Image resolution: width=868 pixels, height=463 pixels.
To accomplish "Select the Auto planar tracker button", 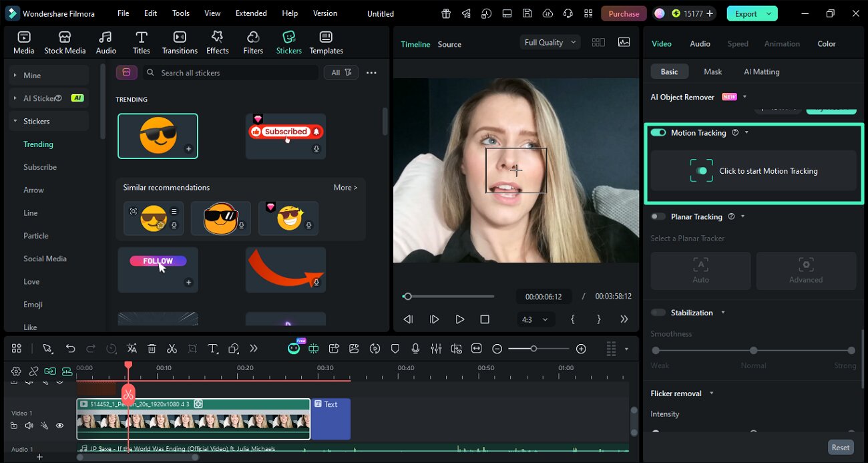I will 700,271.
